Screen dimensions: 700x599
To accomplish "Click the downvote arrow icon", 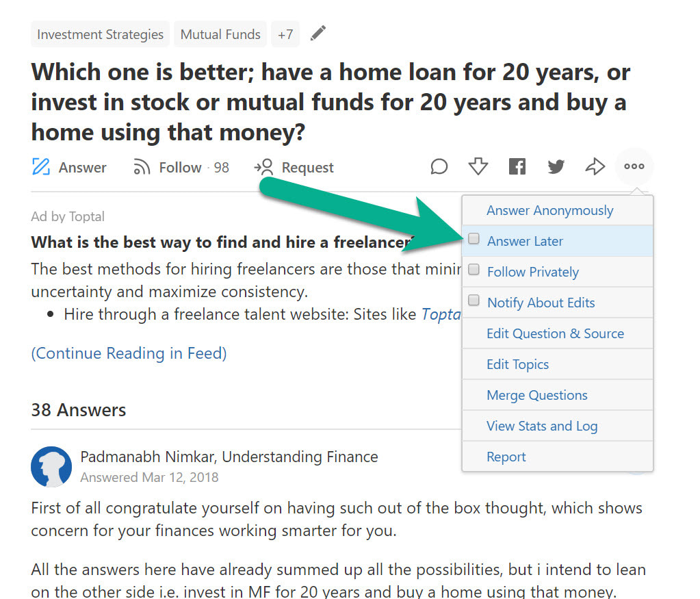I will tap(478, 166).
